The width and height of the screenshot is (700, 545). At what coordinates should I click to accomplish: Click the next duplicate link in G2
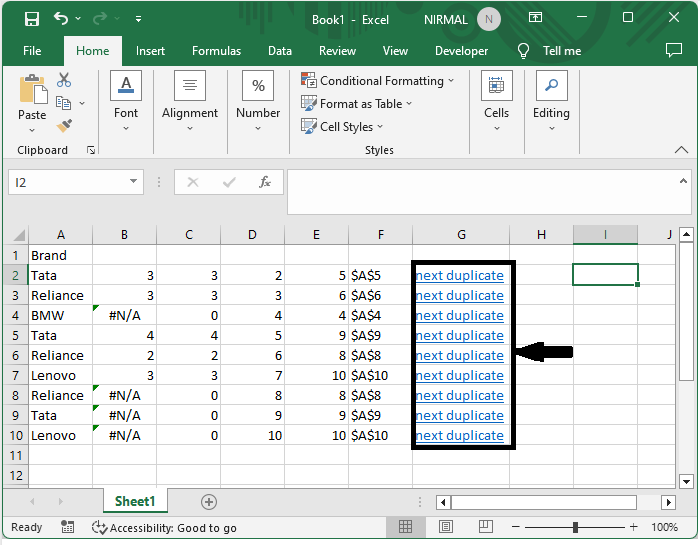pyautogui.click(x=459, y=275)
